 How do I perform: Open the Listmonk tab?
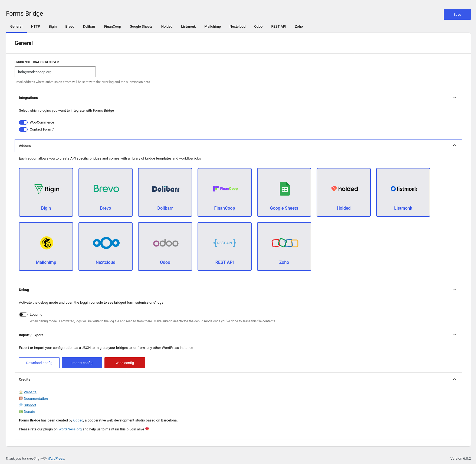click(x=188, y=27)
